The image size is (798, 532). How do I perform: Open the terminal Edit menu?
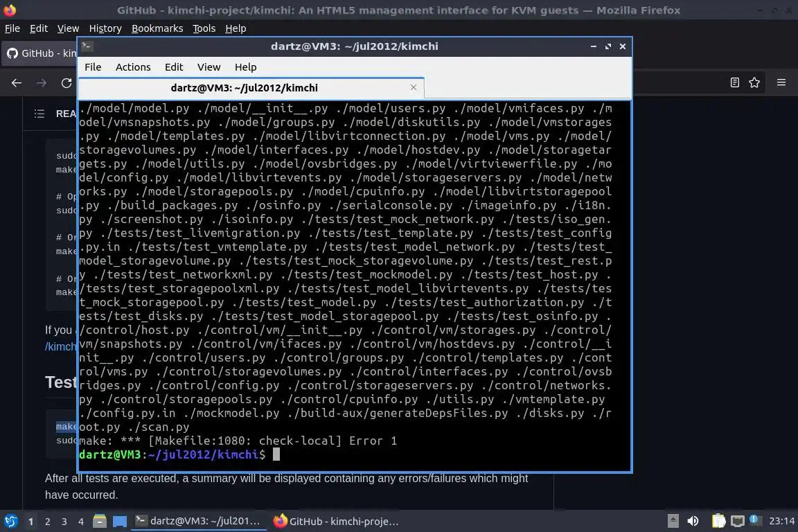(x=174, y=67)
